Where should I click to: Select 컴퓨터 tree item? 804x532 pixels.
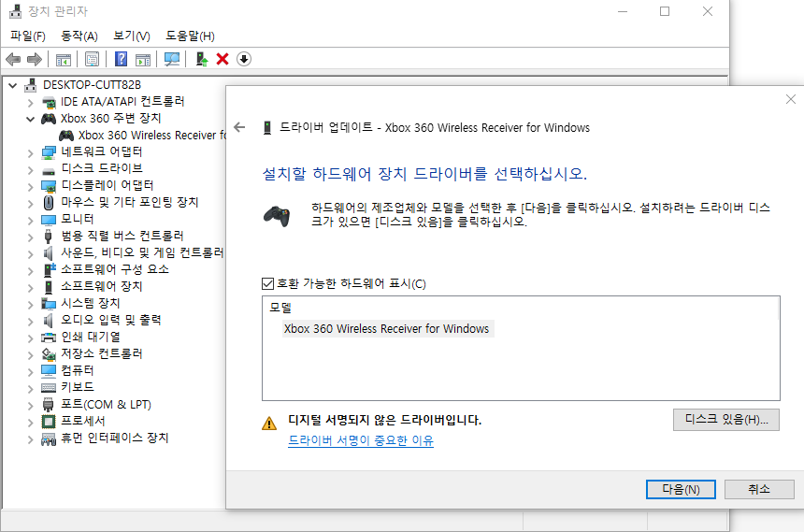(78, 371)
